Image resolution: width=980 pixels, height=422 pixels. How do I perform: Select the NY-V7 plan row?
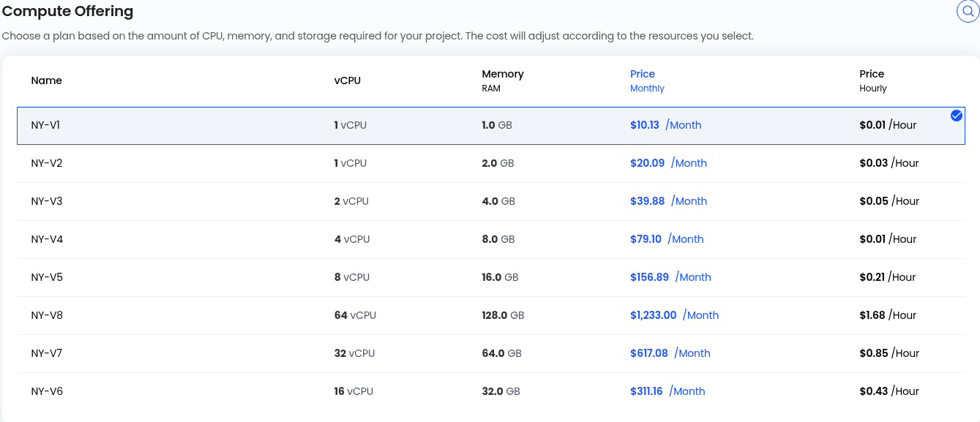[x=491, y=354]
